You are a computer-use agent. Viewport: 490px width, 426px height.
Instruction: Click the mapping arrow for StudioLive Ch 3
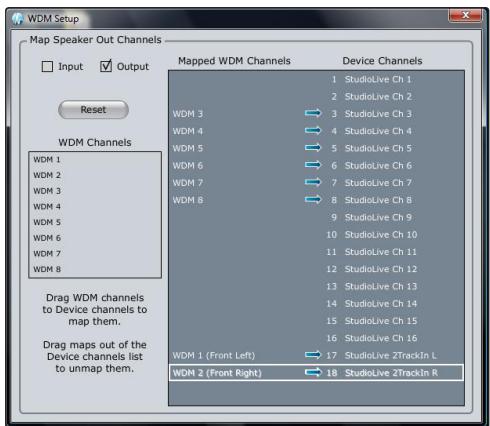[313, 113]
